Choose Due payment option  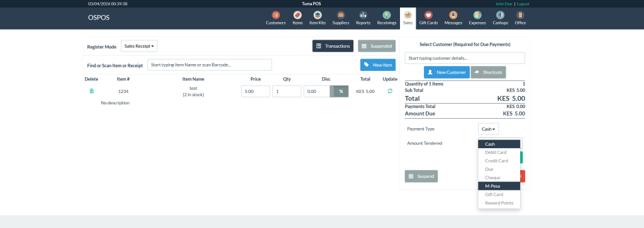coord(499,170)
